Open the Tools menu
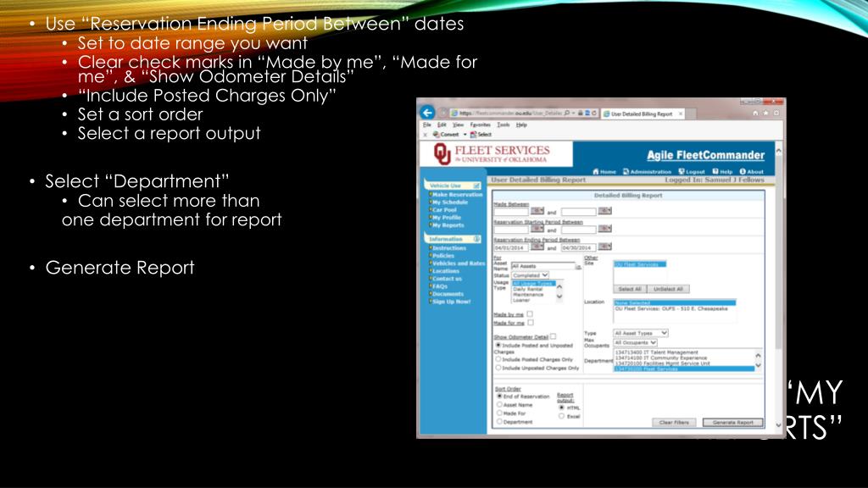This screenshot has height=488, width=868. [x=504, y=125]
